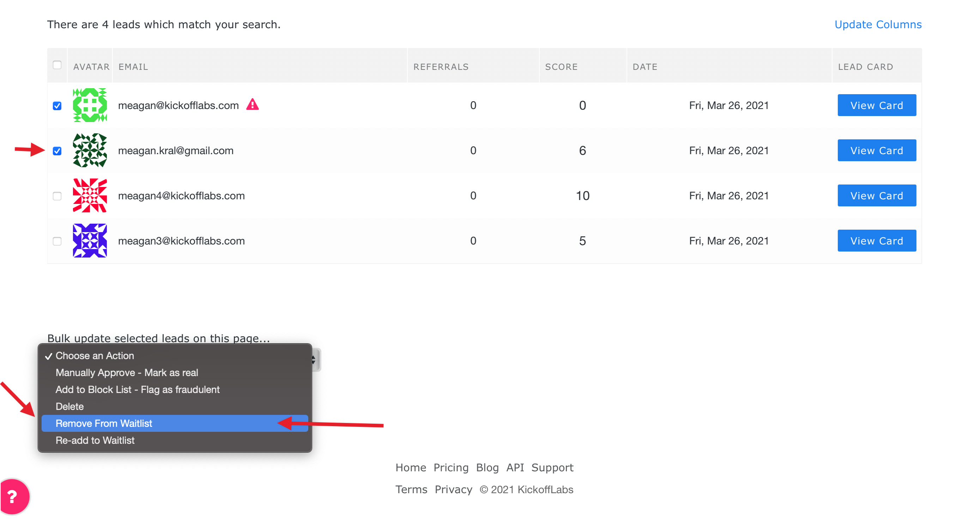Image resolution: width=980 pixels, height=520 pixels.
Task: Click email meagan@kickofflabs.com
Action: coord(178,105)
